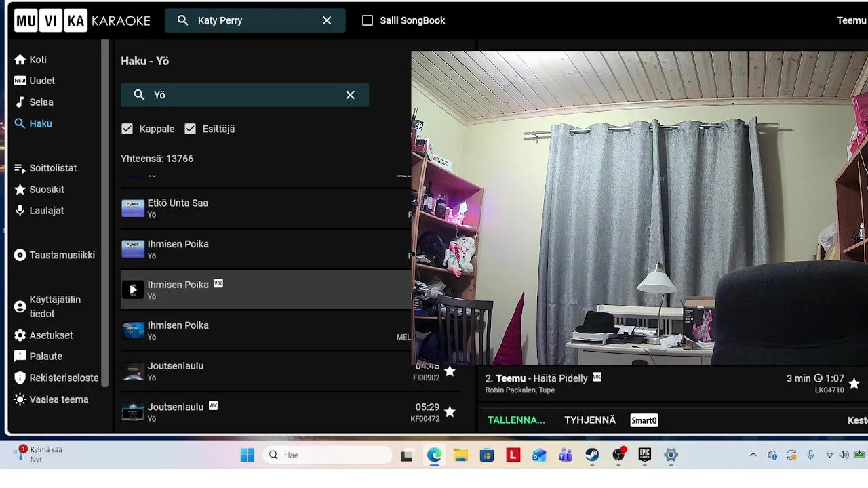The height and width of the screenshot is (488, 868).
Task: Open Kylmä sää weather widget
Action: pos(39,454)
